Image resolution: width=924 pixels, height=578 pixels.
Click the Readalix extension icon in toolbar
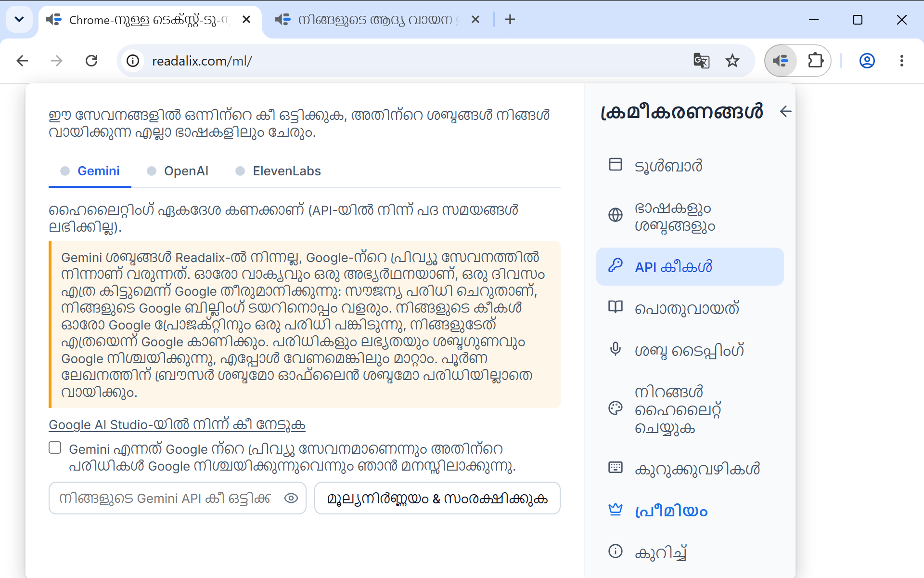(x=781, y=61)
